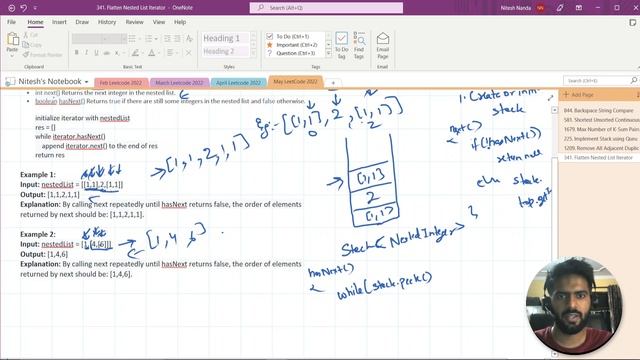Open the View ribbon tab

(159, 22)
